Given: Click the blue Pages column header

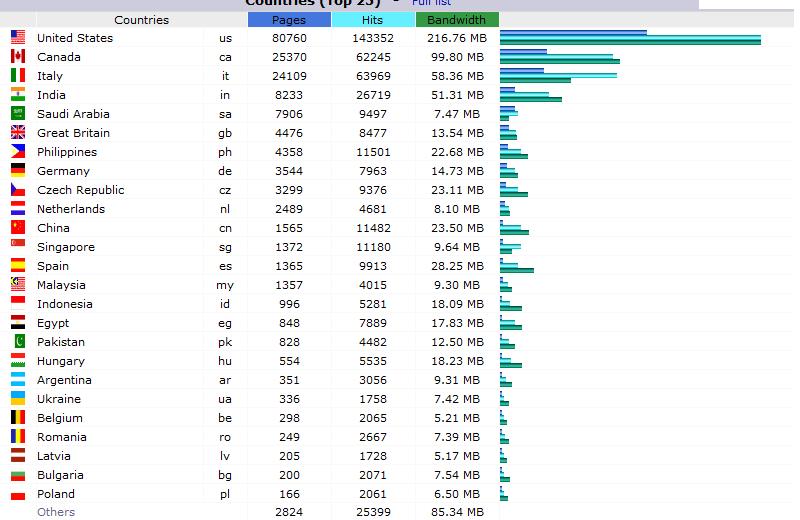Looking at the screenshot, I should (289, 20).
